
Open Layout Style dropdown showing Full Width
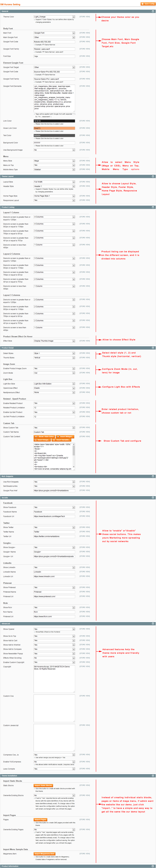(54, 182)
